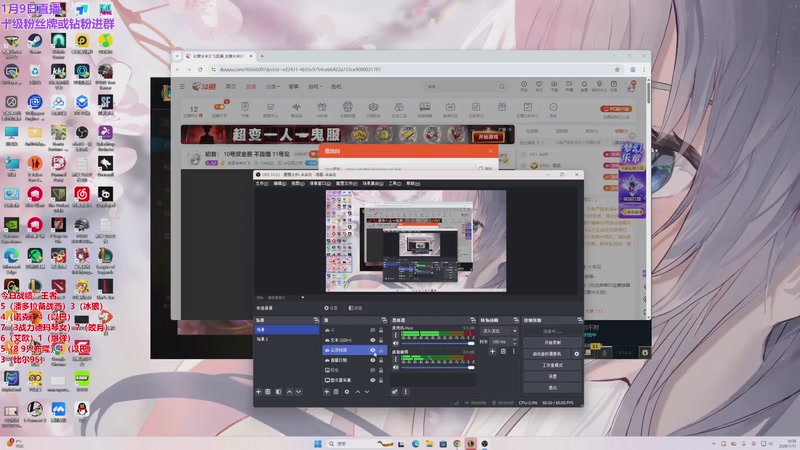Image resolution: width=800 pixels, height=450 pixels.
Task: Open the 淡入淡出 transition dropdown
Action: click(x=499, y=331)
